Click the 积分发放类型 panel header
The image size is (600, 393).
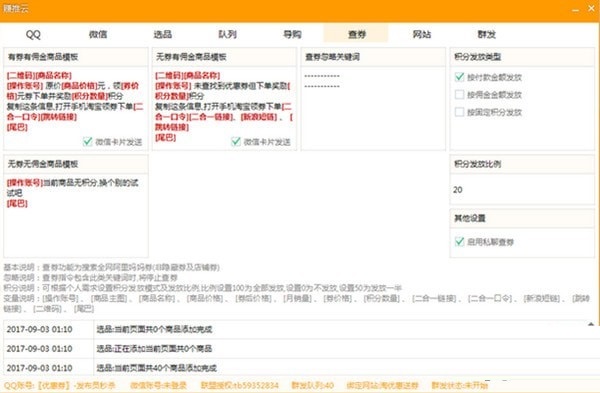click(522, 57)
